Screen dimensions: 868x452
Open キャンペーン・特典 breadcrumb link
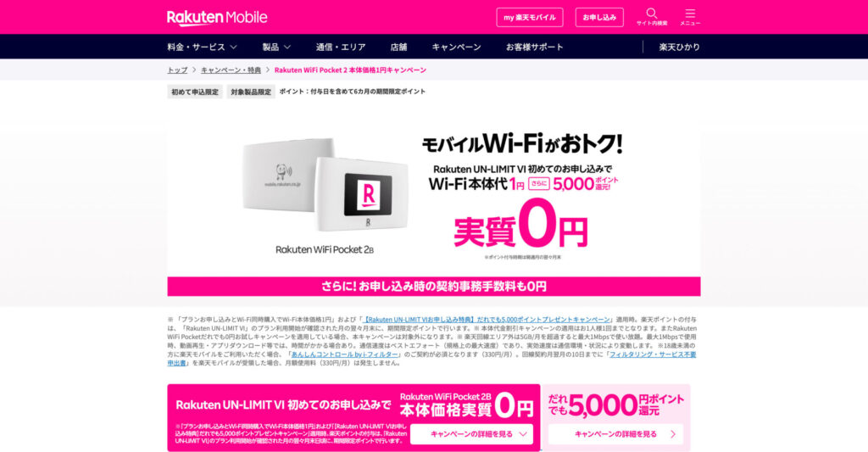click(231, 70)
